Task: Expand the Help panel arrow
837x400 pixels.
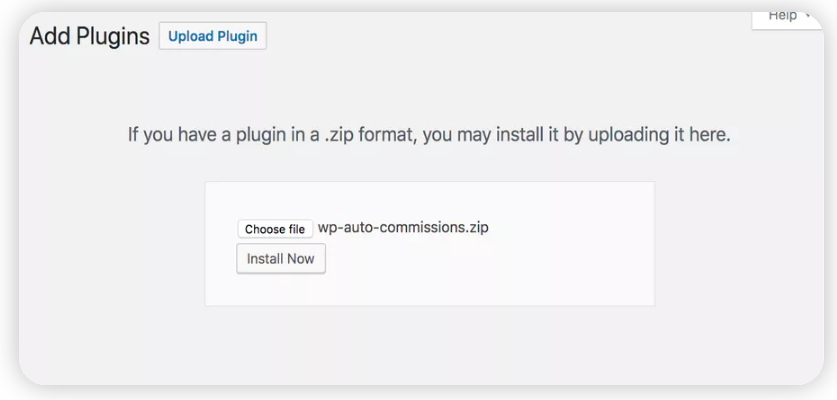Action: (x=808, y=15)
